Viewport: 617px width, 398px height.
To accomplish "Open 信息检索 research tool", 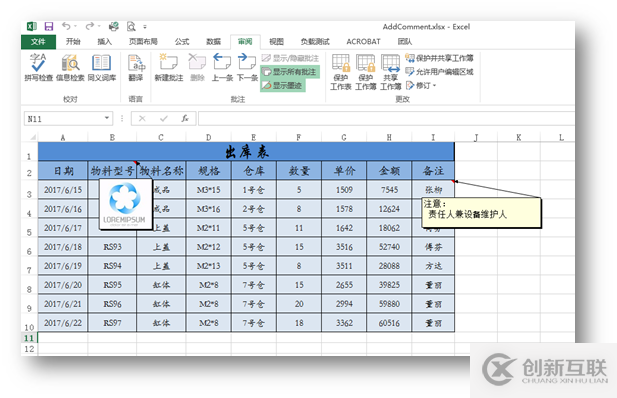I will (x=70, y=67).
